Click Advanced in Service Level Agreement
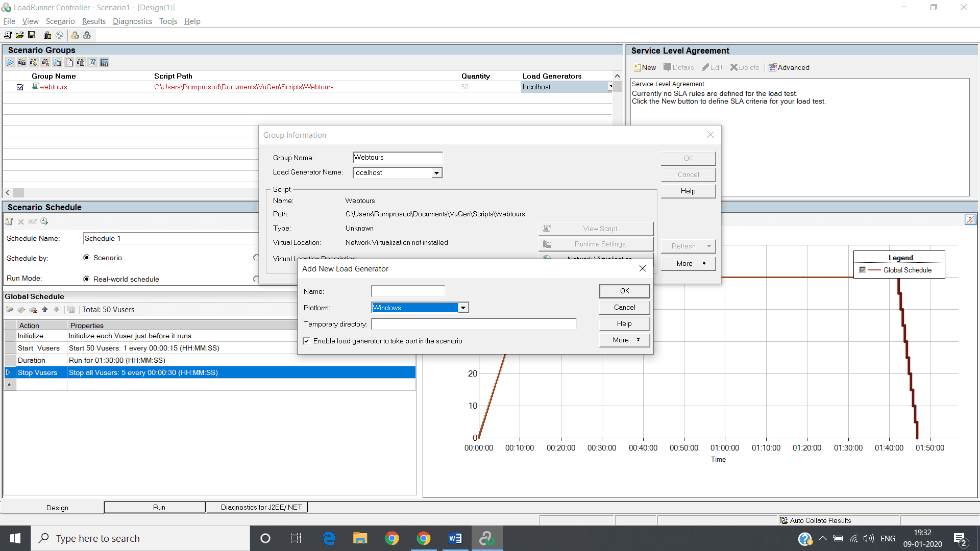Viewport: 980px width, 551px height. [x=789, y=67]
